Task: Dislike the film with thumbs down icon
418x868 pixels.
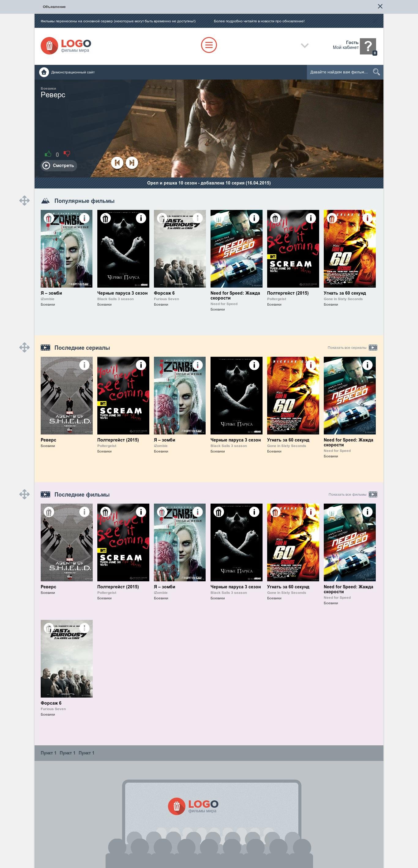Action: [x=67, y=154]
